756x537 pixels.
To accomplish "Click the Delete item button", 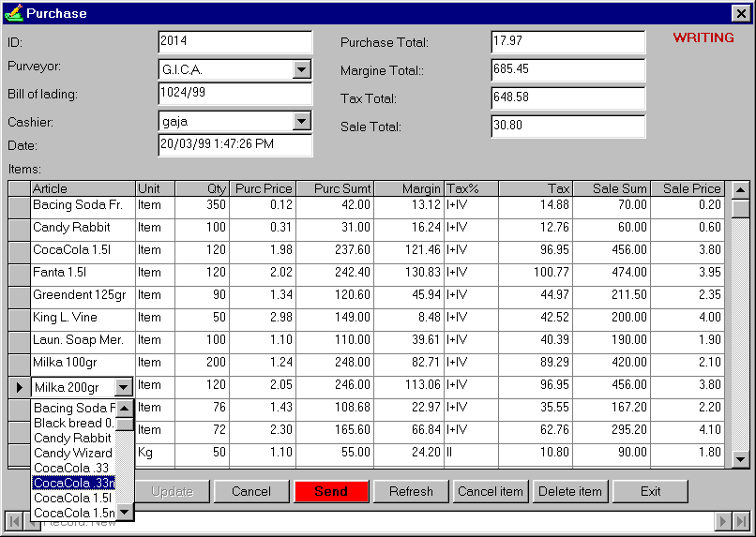I will click(x=570, y=491).
